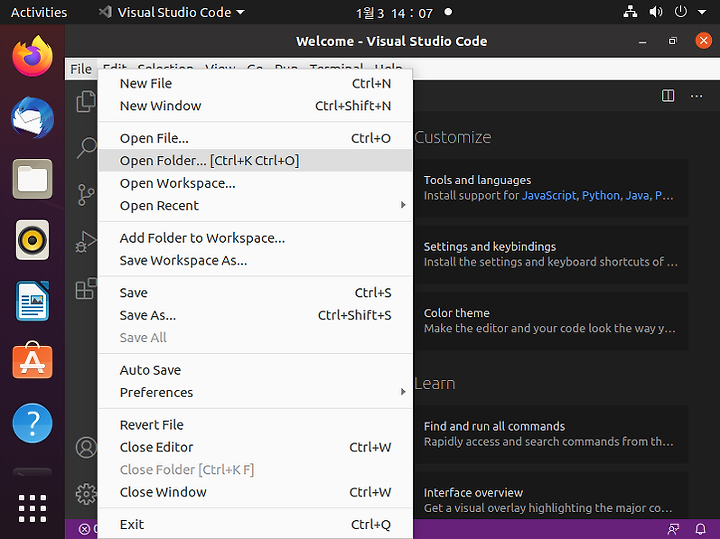Click the notifications bell in status bar
This screenshot has width=720, height=539.
click(x=700, y=529)
